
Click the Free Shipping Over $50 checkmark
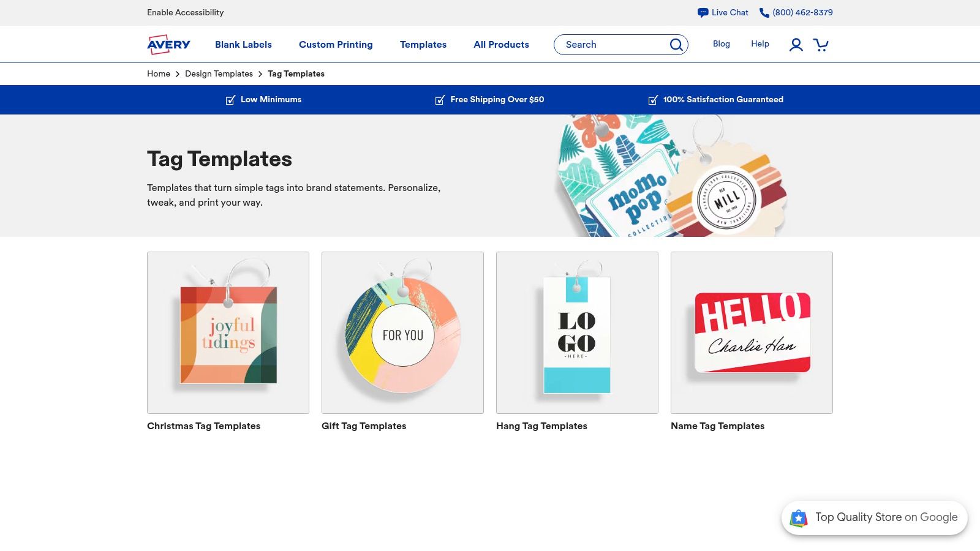pos(440,100)
